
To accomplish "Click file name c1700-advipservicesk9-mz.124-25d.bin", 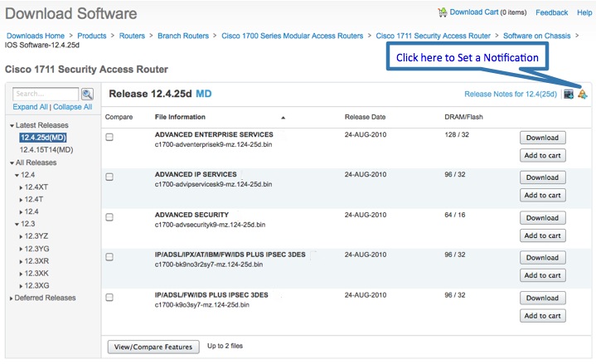I will 213,184.
